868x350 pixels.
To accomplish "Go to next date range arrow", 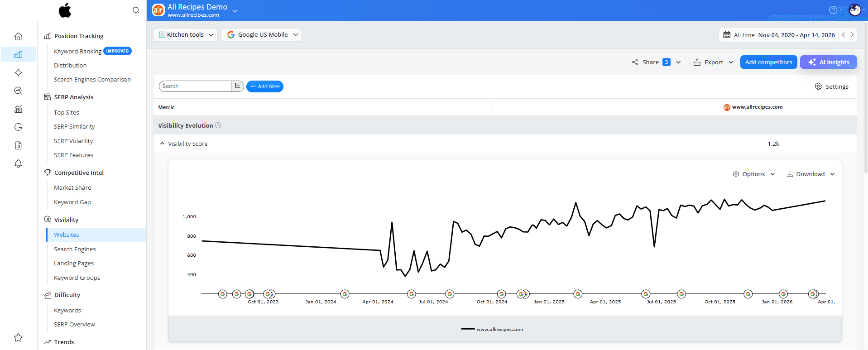I will click(852, 35).
